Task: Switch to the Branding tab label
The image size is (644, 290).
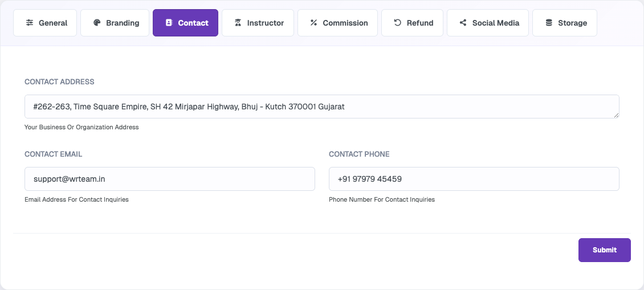Action: (x=123, y=23)
